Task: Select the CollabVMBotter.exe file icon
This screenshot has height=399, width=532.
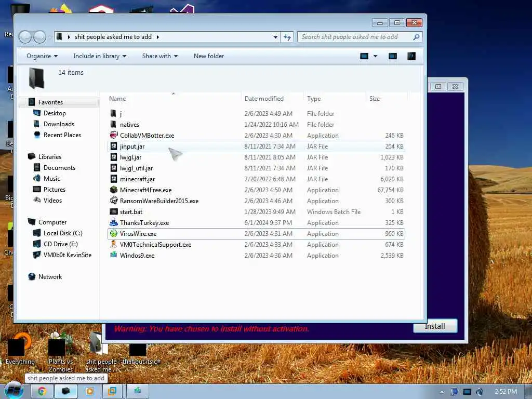Action: 114,135
